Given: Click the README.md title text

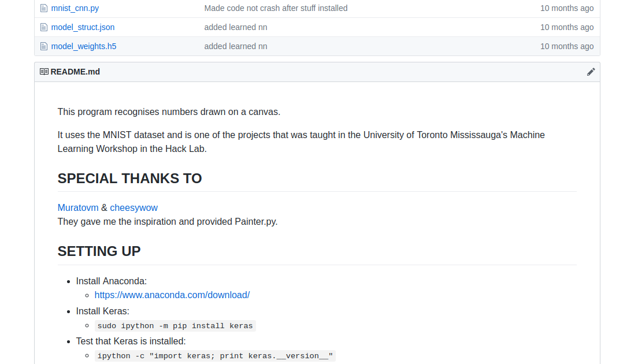Looking at the screenshot, I should tap(75, 72).
